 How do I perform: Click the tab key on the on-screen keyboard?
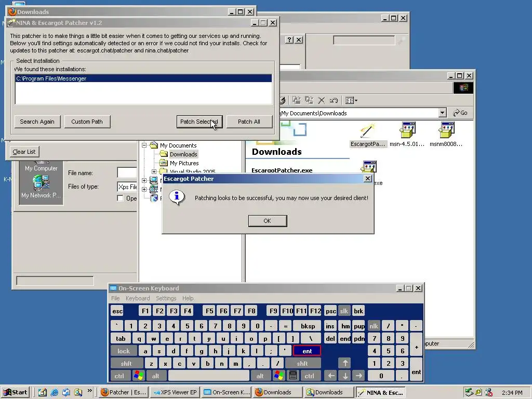121,339
